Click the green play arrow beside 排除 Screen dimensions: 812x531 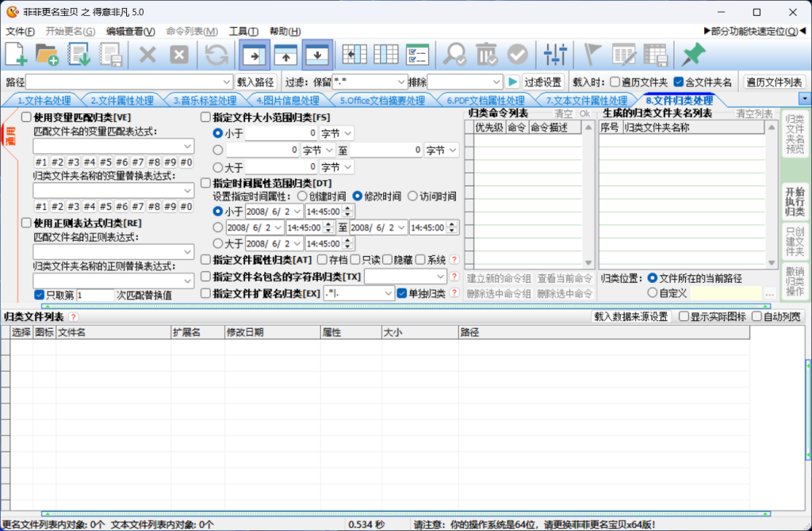513,82
